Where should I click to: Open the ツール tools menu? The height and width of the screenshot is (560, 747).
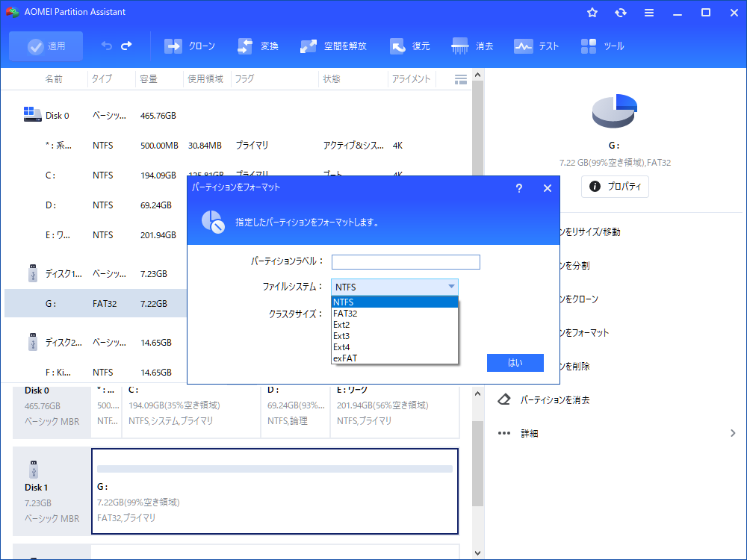(602, 46)
